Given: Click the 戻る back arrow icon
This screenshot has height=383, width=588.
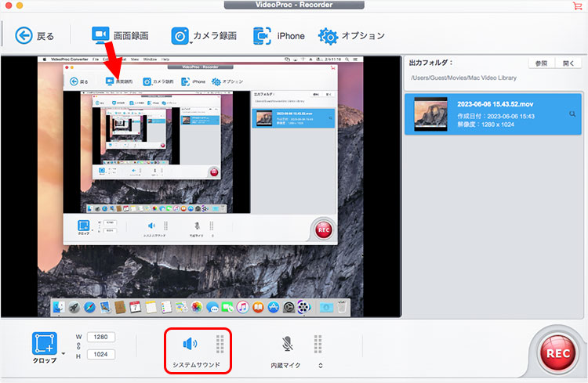Looking at the screenshot, I should (x=24, y=36).
